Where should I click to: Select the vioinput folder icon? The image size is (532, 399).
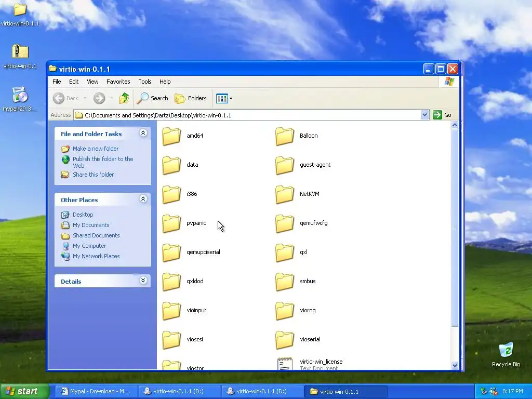click(x=171, y=311)
